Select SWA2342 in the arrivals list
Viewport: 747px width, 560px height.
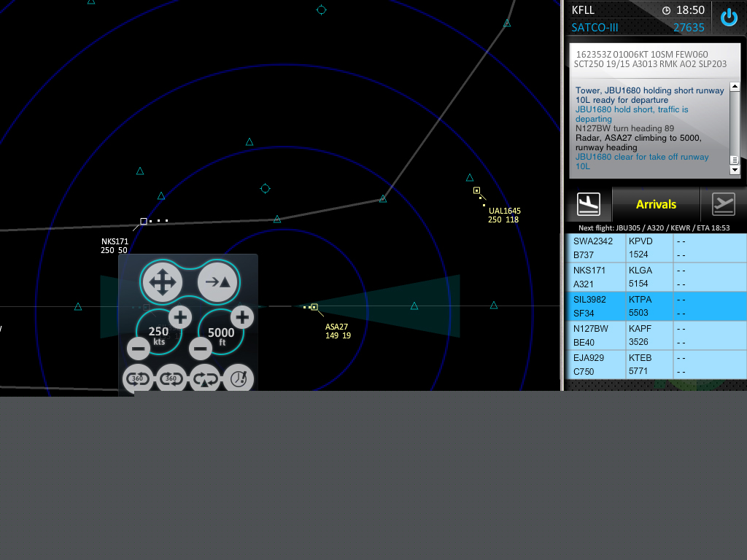(x=595, y=248)
